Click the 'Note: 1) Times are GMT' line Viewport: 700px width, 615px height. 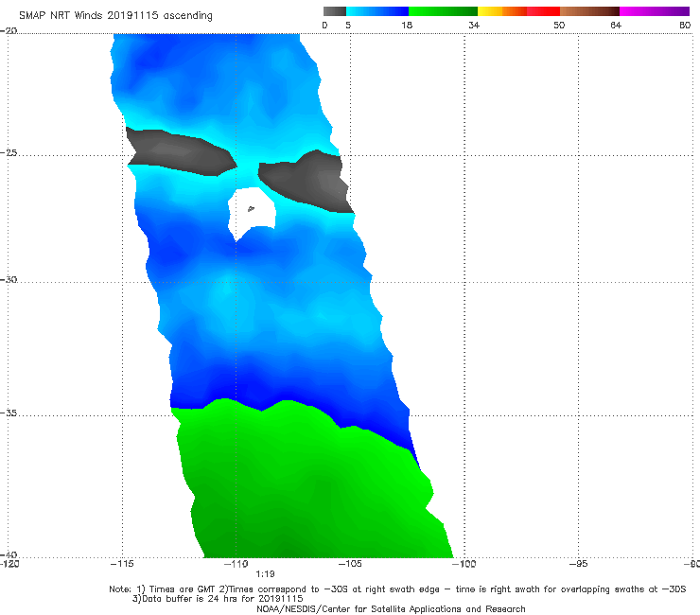pos(397,589)
